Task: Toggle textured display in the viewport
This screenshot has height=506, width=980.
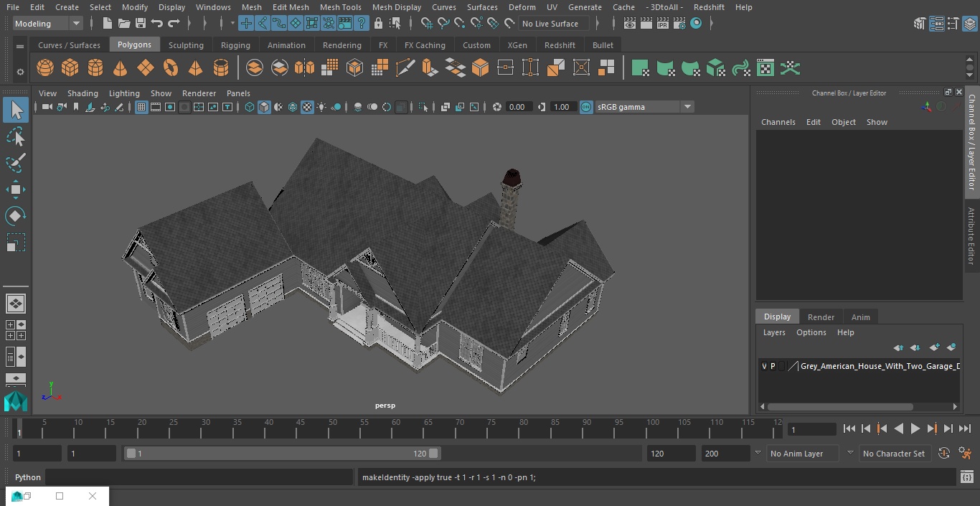Action: coord(307,107)
